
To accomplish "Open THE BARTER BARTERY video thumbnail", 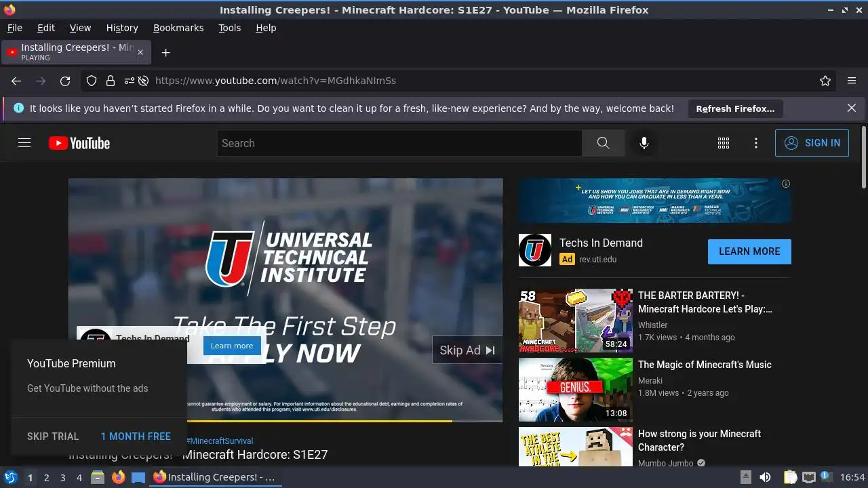I will [x=576, y=321].
